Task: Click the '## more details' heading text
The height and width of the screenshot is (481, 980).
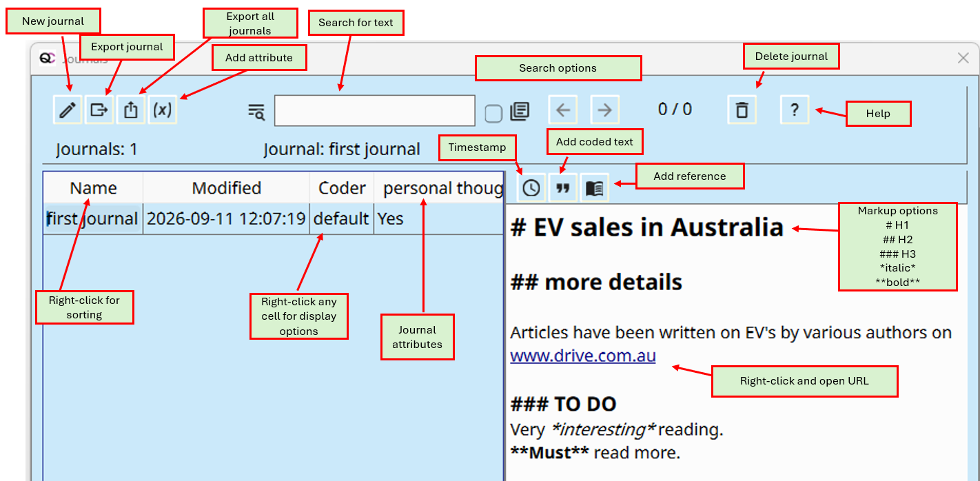Action: [x=596, y=282]
